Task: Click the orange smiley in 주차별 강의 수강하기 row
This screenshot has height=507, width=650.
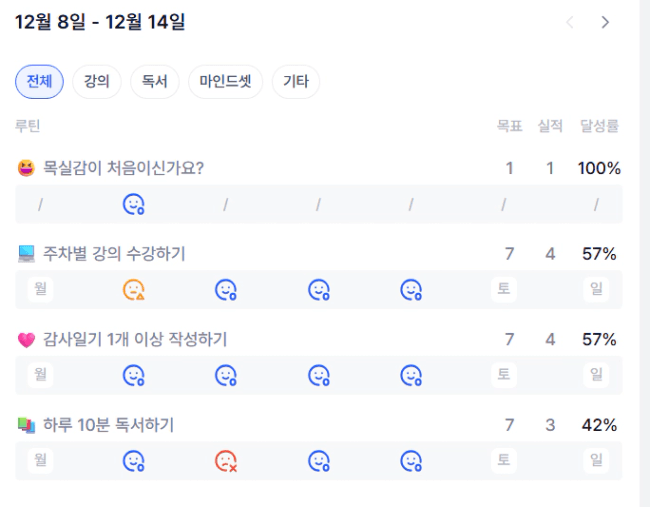Action: (133, 290)
